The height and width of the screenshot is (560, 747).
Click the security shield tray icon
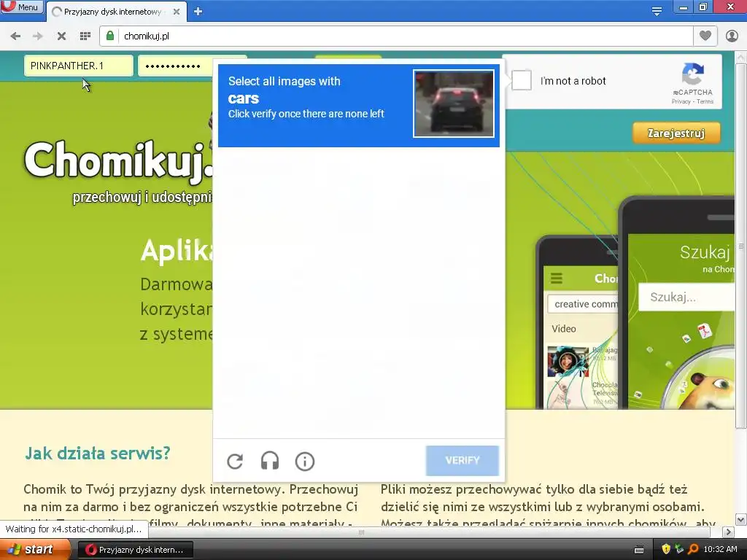pyautogui.click(x=665, y=549)
